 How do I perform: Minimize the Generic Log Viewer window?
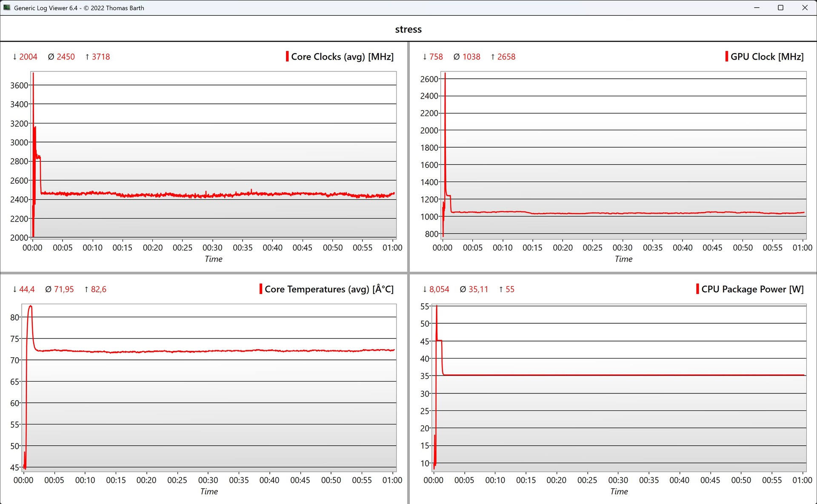(757, 8)
